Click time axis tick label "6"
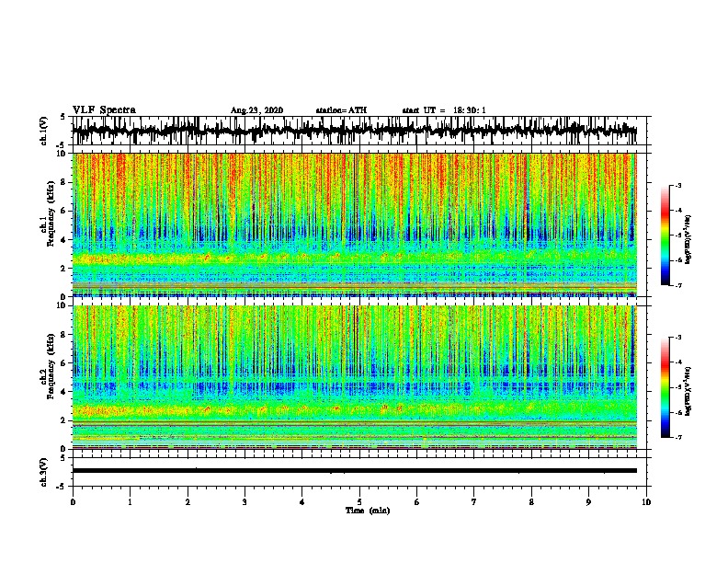 click(417, 502)
